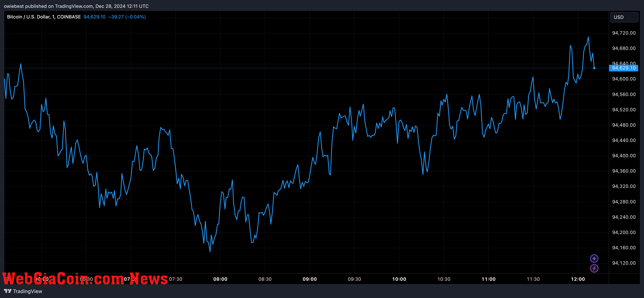
Task: Click the current price label 94,629.10 on axis
Action: coord(623,68)
